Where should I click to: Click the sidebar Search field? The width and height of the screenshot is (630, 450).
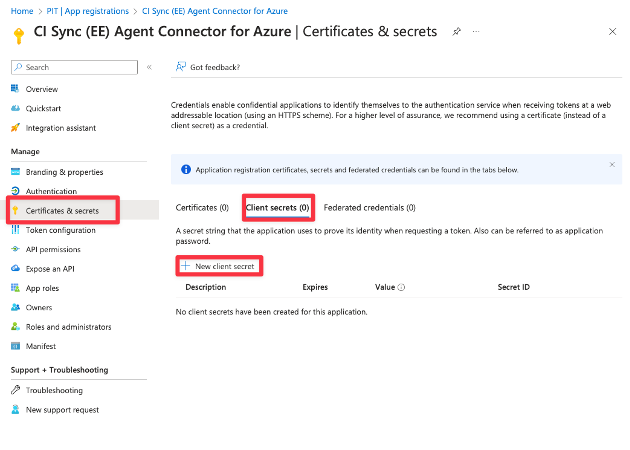(74, 67)
